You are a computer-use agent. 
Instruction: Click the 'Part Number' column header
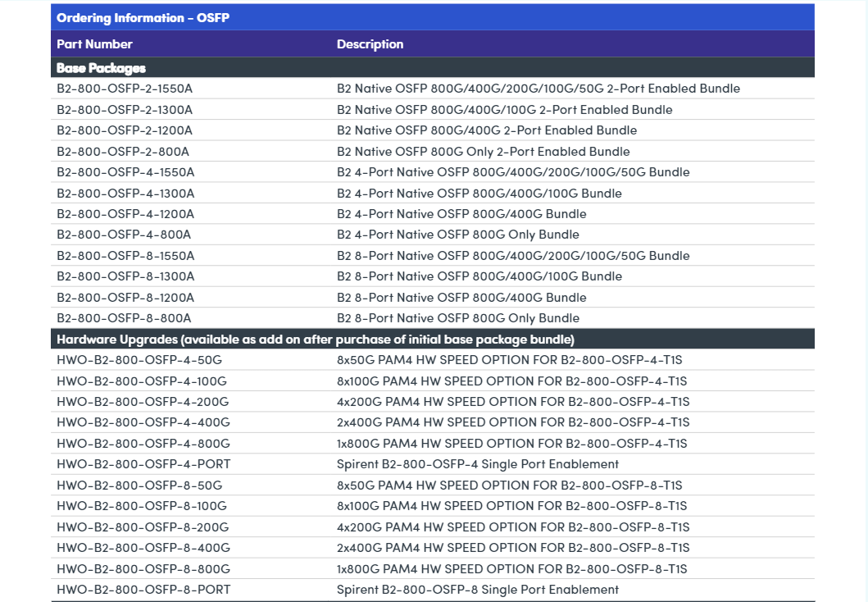coord(94,44)
